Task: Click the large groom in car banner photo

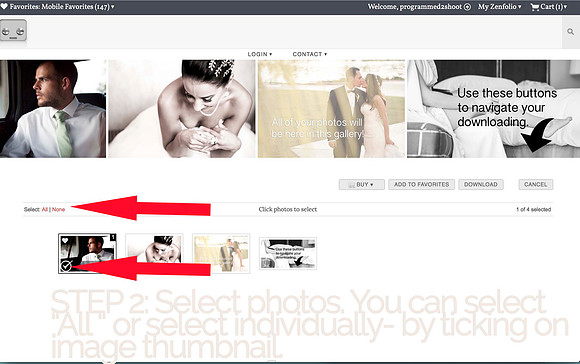Action: (x=53, y=109)
